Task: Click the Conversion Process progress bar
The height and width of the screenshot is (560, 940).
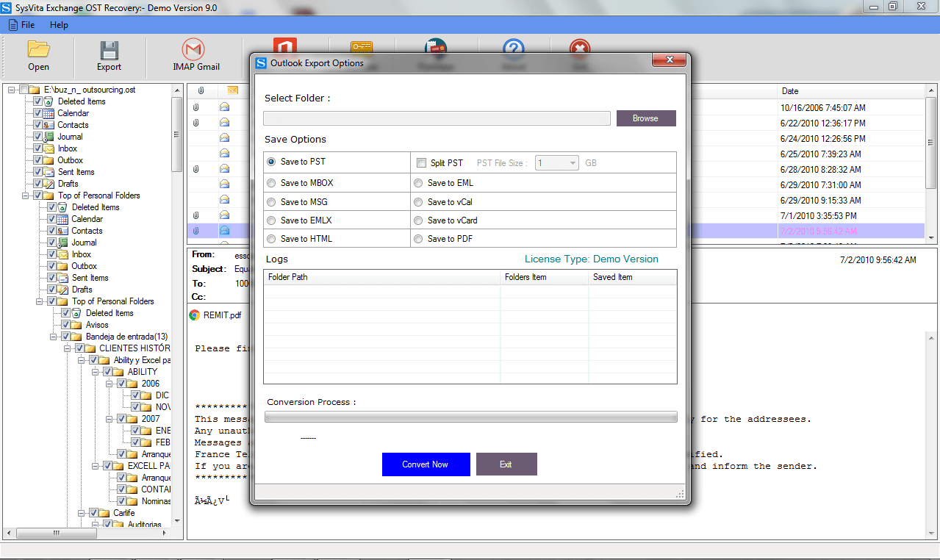Action: tap(471, 417)
